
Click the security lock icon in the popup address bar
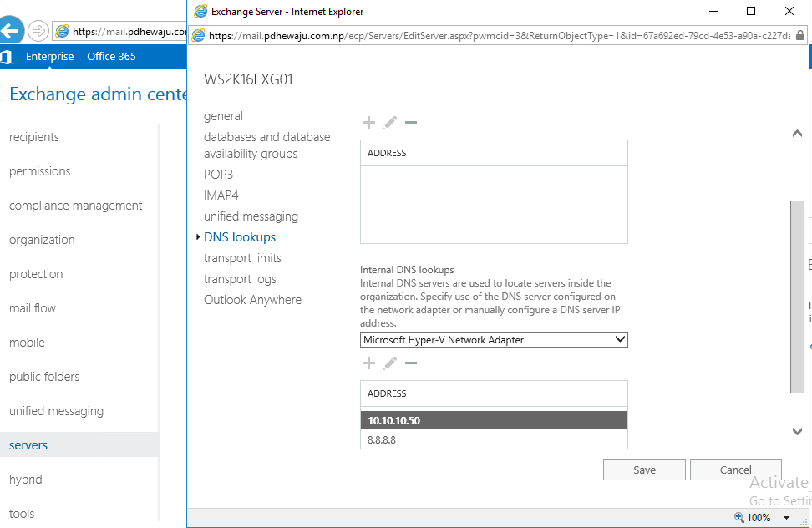click(x=800, y=35)
